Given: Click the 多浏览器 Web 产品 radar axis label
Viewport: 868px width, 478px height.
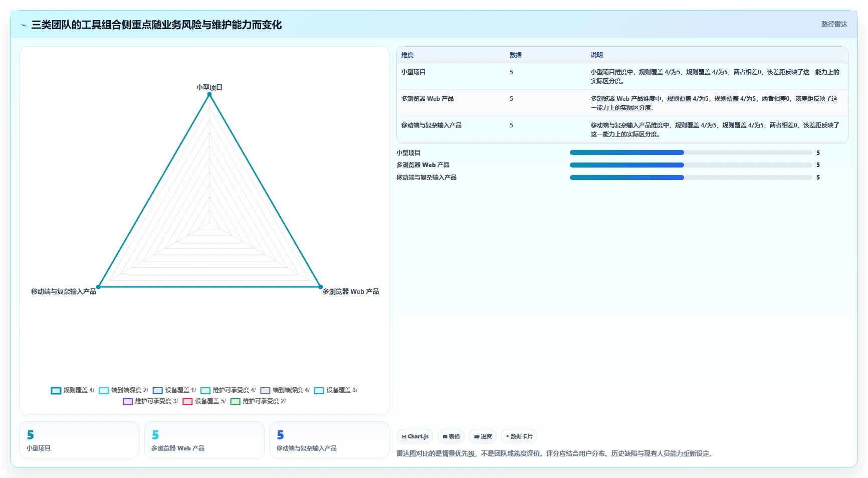Looking at the screenshot, I should (351, 291).
